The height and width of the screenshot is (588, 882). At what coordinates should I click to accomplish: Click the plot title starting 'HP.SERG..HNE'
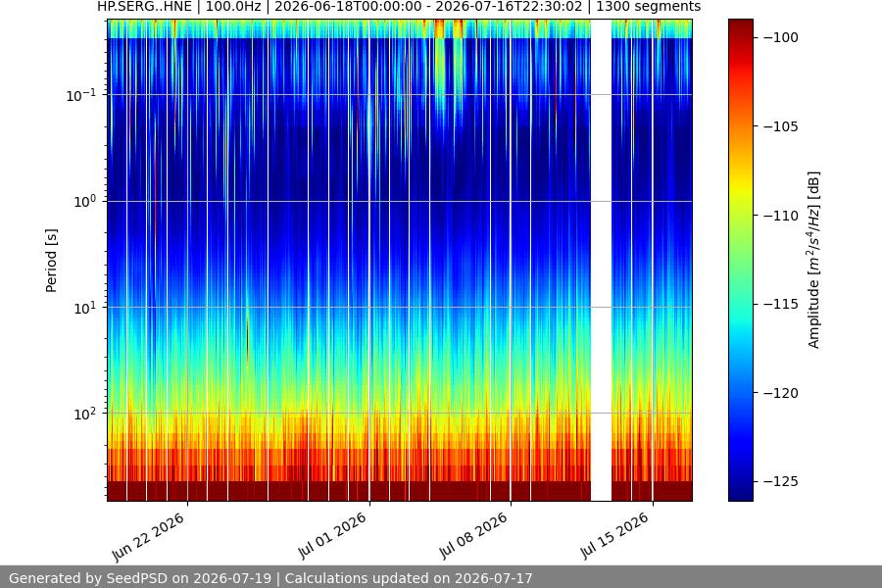(x=399, y=7)
